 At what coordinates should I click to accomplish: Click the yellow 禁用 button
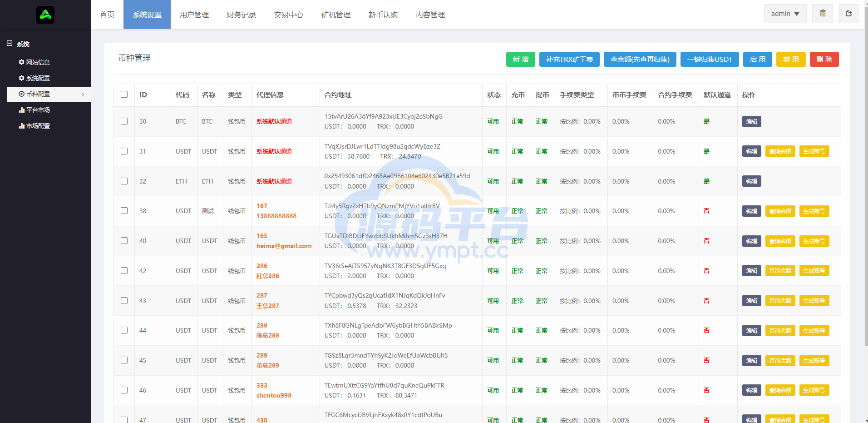click(791, 59)
